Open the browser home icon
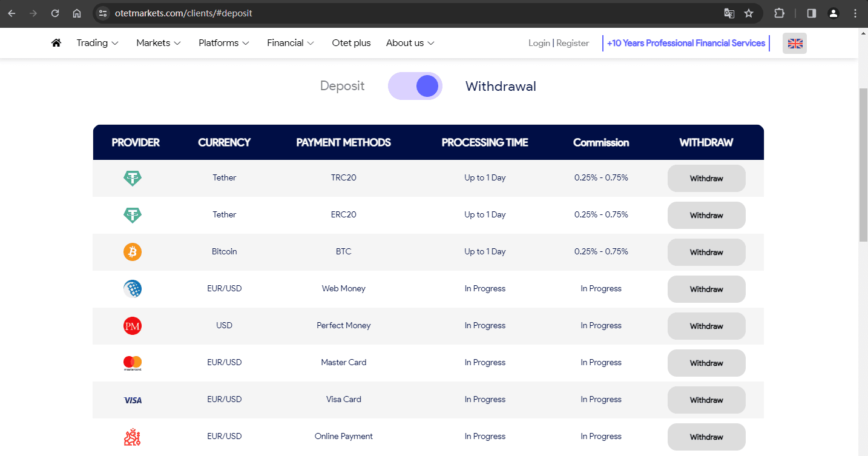Screen dimensions: 868x456 (x=77, y=13)
